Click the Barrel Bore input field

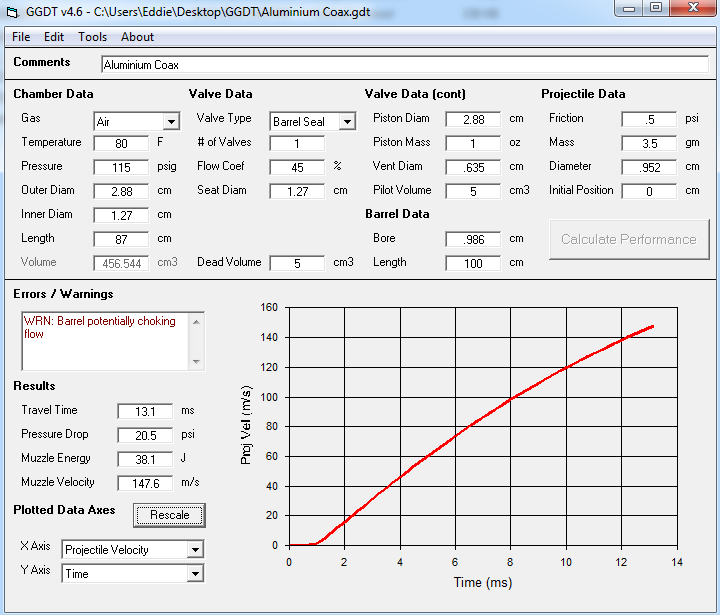pyautogui.click(x=473, y=239)
